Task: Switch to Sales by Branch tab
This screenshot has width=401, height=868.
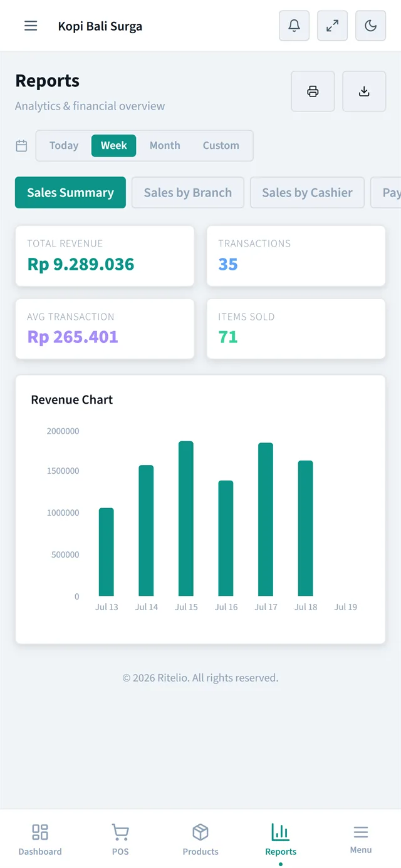Action: pos(188,192)
